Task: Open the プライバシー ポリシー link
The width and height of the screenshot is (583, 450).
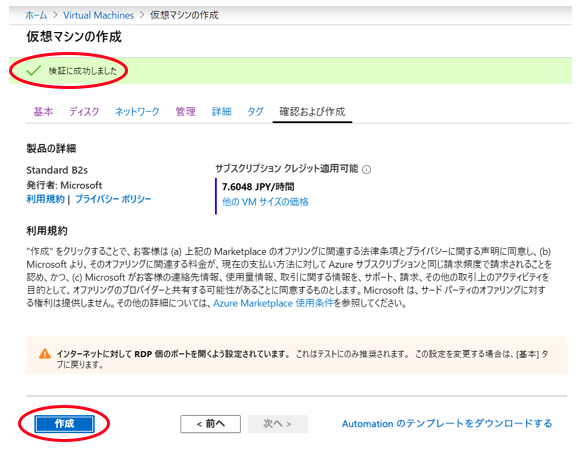Action: [113, 199]
